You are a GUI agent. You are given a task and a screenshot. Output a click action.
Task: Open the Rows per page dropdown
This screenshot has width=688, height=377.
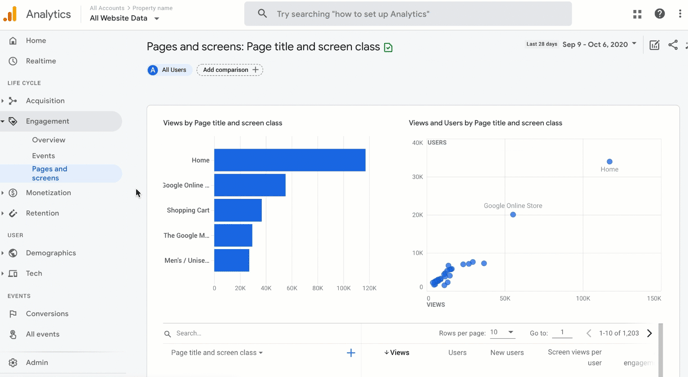502,332
